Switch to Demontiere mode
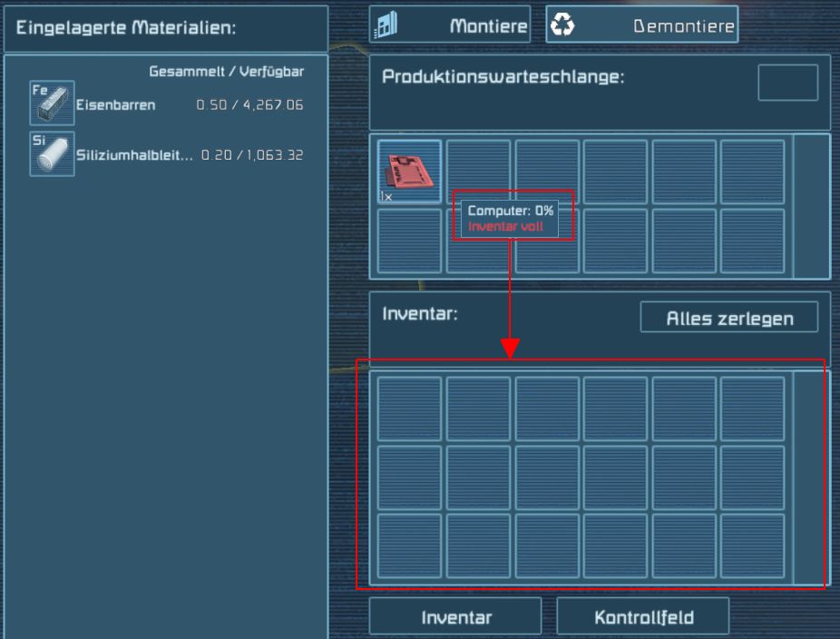 point(642,25)
